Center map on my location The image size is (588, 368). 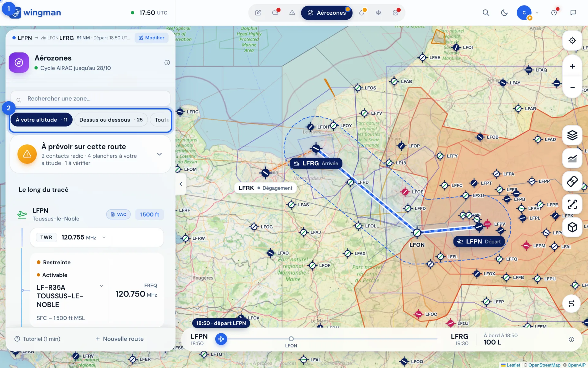click(572, 40)
